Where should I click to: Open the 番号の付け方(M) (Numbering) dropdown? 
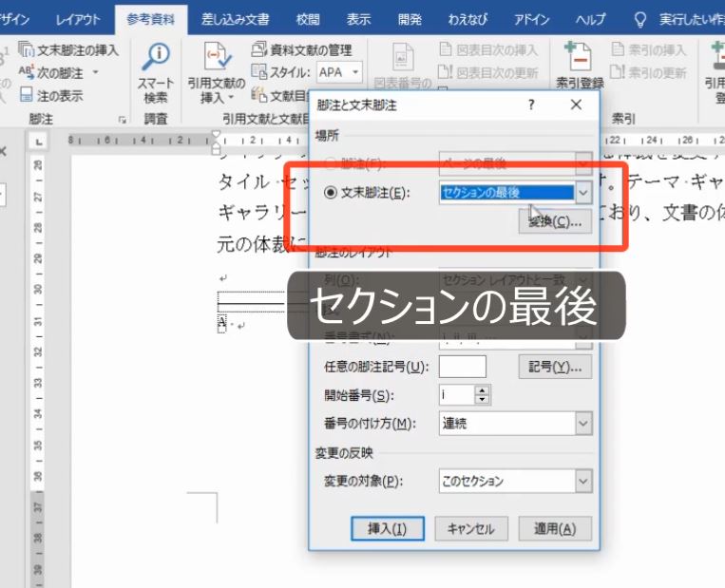(x=583, y=423)
